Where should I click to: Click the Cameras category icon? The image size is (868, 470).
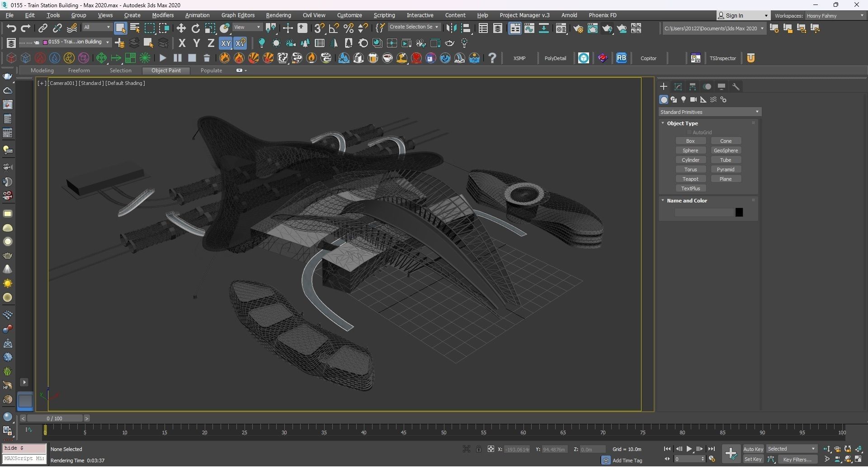[x=693, y=99]
